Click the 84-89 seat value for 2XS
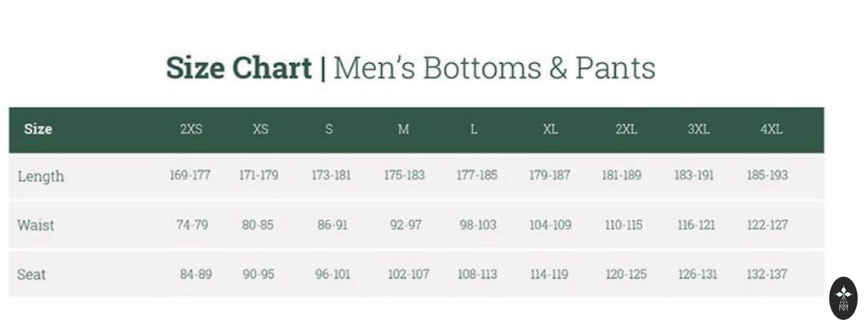Viewport: 868px width, 330px height. tap(196, 274)
